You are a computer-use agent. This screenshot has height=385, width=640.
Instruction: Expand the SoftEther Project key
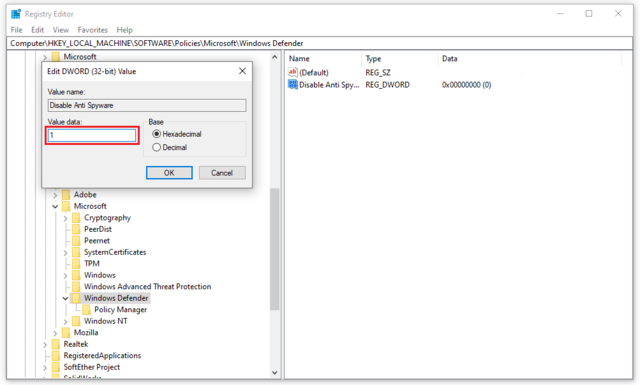coord(45,367)
